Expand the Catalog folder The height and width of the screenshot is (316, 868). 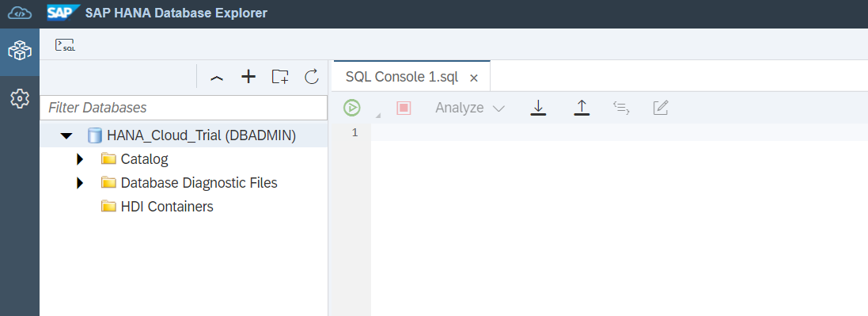(80, 159)
